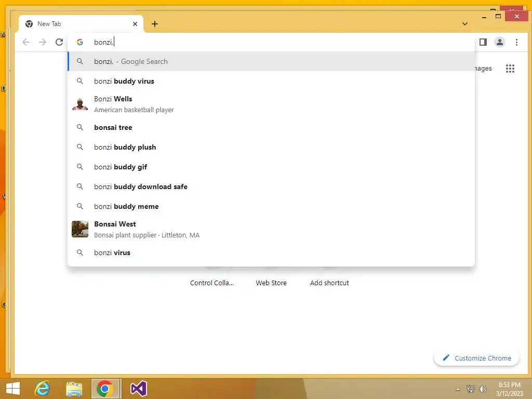Click search icon beside 'bonsai tree'
This screenshot has width=532, height=399.
pos(80,128)
